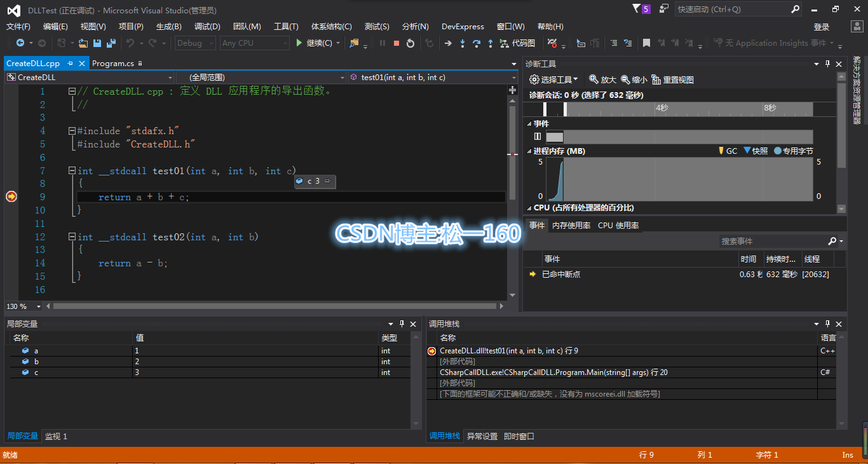Open the code map (代码图) button

pyautogui.click(x=518, y=43)
